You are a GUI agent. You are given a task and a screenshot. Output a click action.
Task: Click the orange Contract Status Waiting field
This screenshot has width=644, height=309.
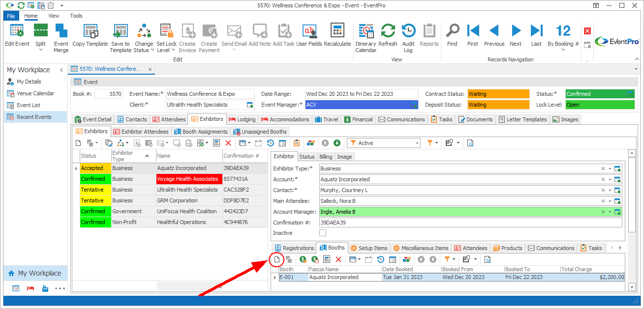coord(498,94)
